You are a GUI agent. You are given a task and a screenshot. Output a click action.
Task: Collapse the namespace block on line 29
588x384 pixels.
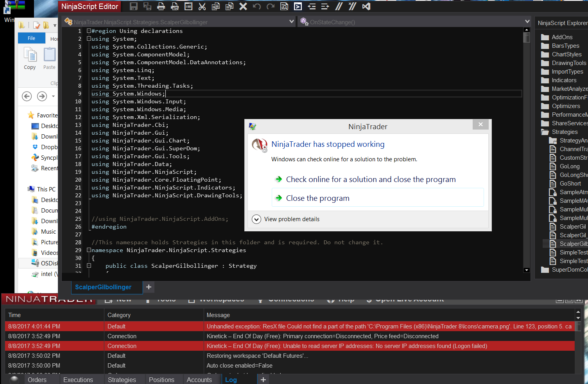(x=89, y=250)
